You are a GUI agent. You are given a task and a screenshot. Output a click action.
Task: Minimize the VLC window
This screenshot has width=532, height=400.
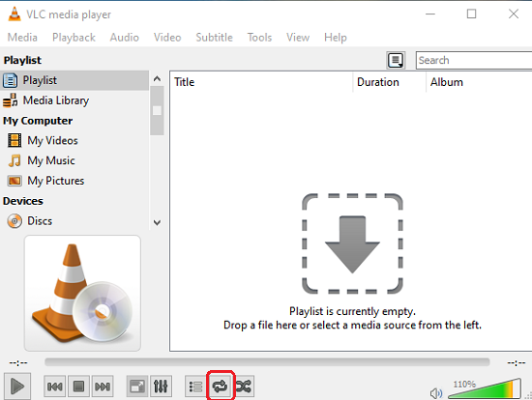[430, 14]
